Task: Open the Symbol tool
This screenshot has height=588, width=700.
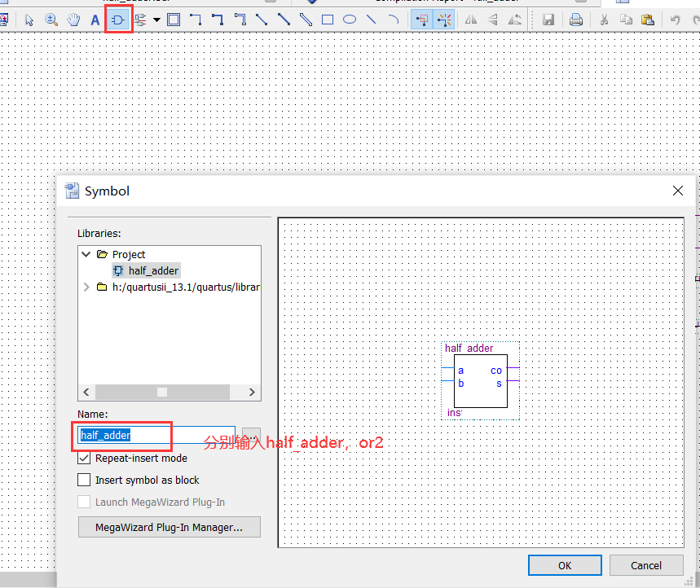Action: [118, 20]
